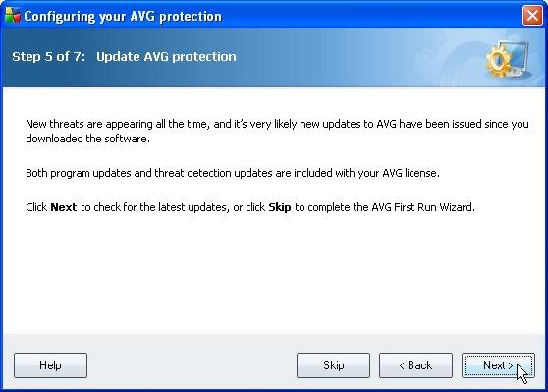This screenshot has width=548, height=392.
Task: Click the 'AVG First Run Wizard' text
Action: [423, 207]
